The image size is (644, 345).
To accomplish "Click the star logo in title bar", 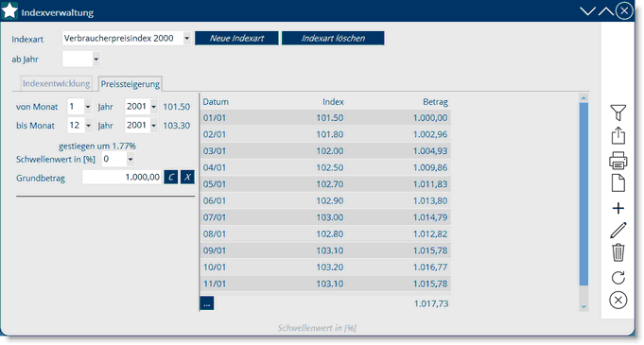I will 9,10.
